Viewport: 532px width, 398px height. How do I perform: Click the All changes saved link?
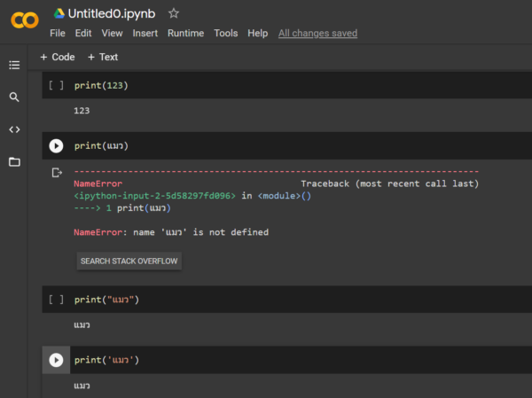pos(317,34)
